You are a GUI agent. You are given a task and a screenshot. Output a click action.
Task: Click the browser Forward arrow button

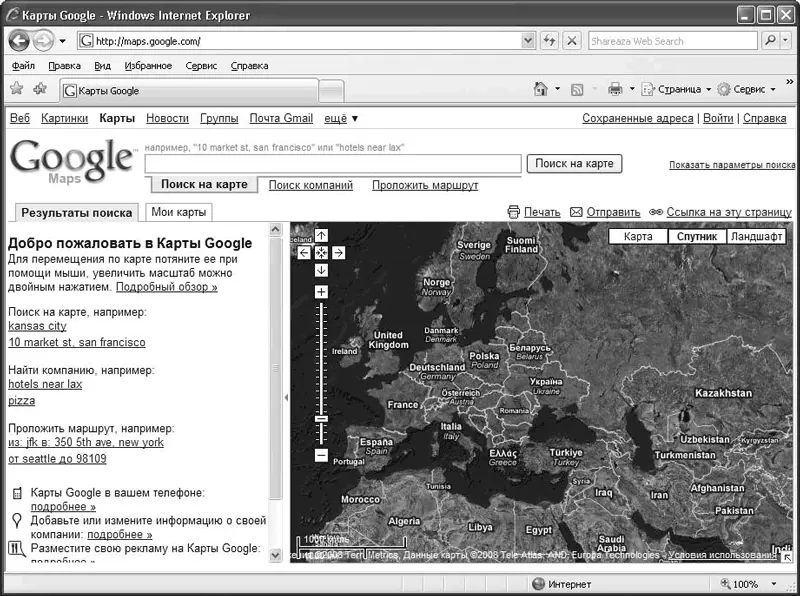(43, 41)
